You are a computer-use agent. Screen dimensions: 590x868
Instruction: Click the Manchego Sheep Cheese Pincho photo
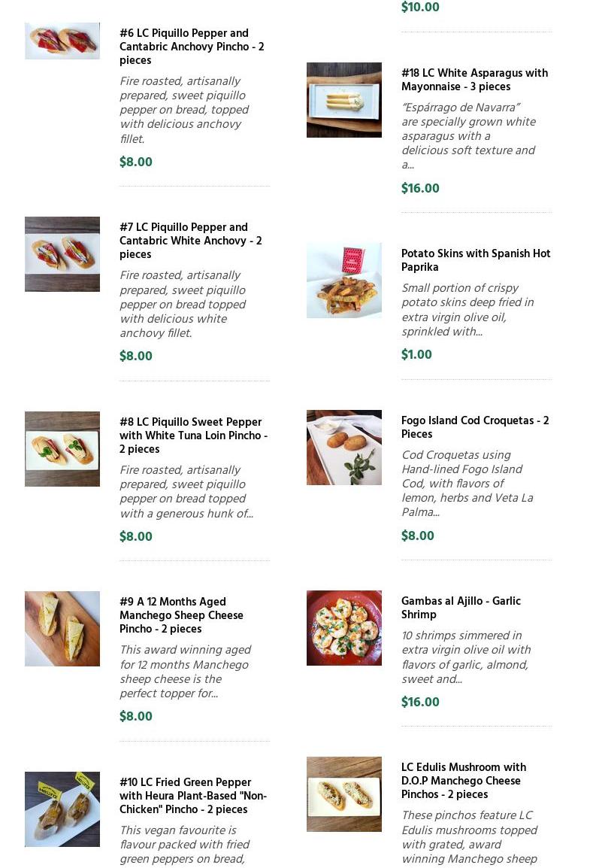click(x=62, y=629)
